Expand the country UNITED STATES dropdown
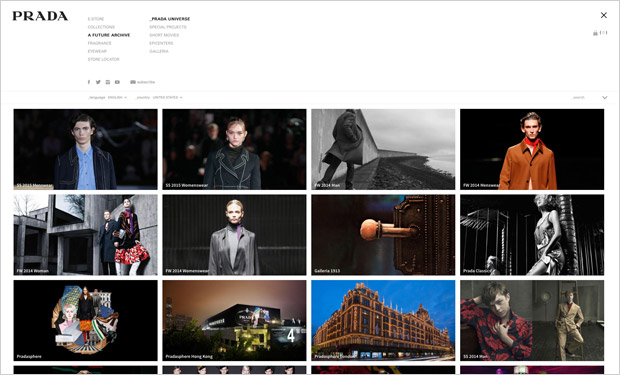 point(167,97)
